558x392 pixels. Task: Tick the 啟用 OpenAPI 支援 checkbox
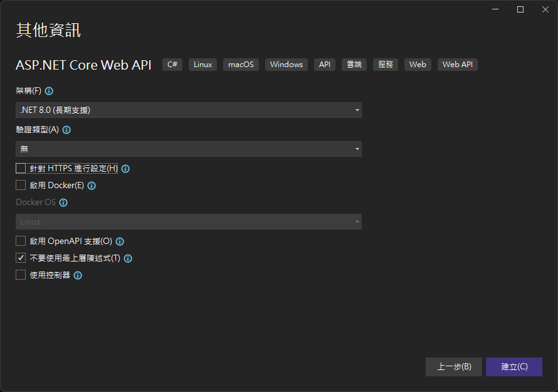pyautogui.click(x=21, y=241)
